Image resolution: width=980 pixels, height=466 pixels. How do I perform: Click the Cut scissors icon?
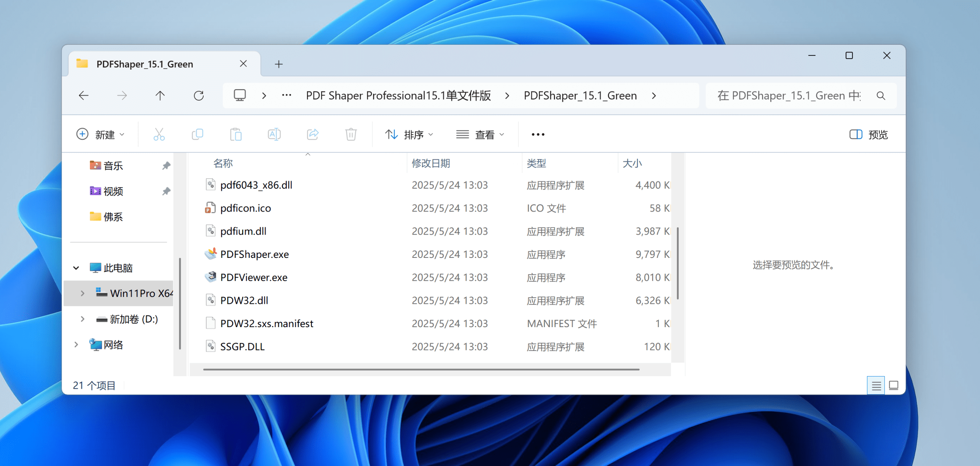[159, 134]
